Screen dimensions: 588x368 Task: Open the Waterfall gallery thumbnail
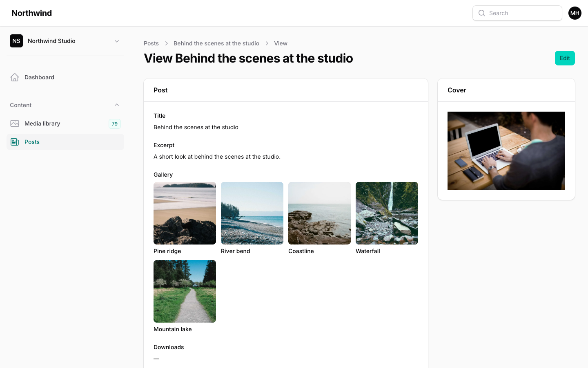[x=387, y=213]
